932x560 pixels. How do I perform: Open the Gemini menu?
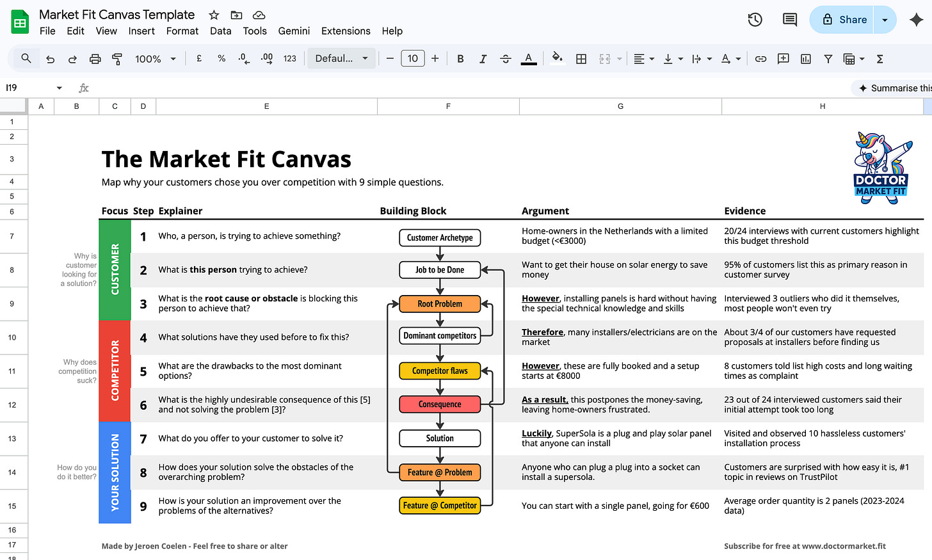[x=294, y=31]
